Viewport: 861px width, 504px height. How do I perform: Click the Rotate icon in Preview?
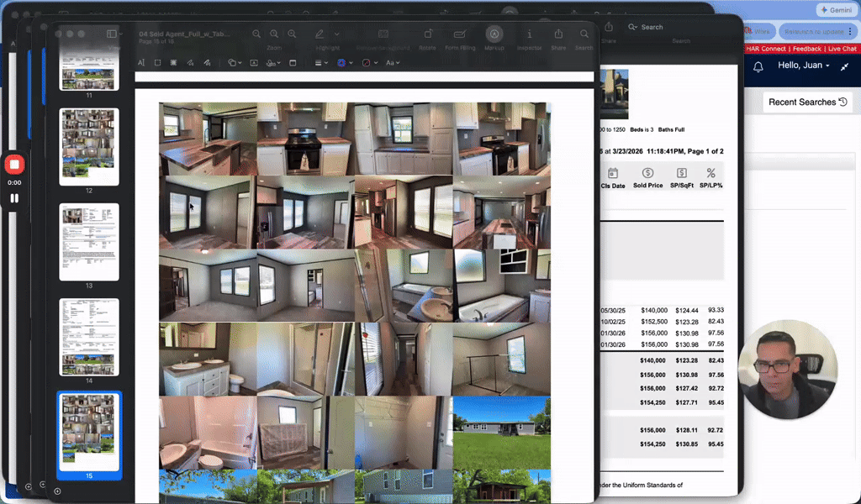click(x=427, y=34)
